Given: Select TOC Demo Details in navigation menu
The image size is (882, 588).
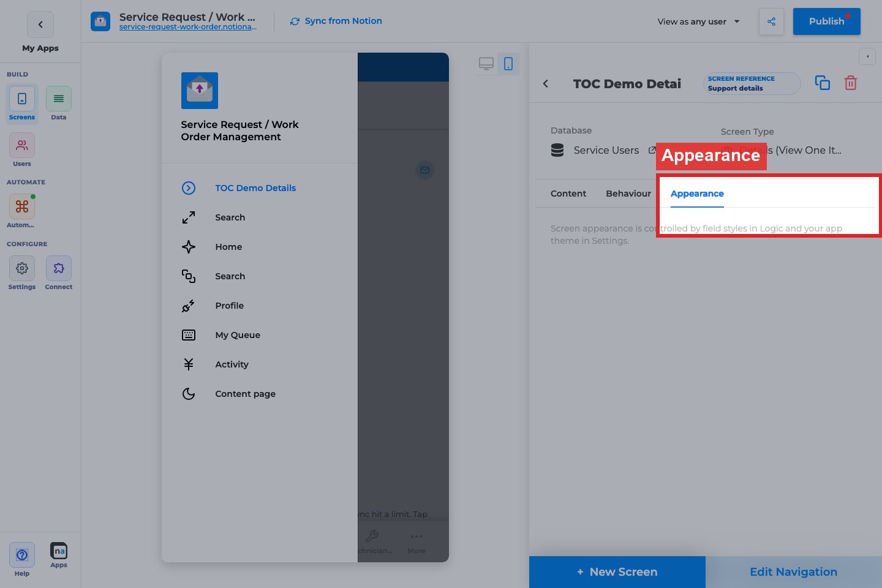Looking at the screenshot, I should [x=260, y=188].
